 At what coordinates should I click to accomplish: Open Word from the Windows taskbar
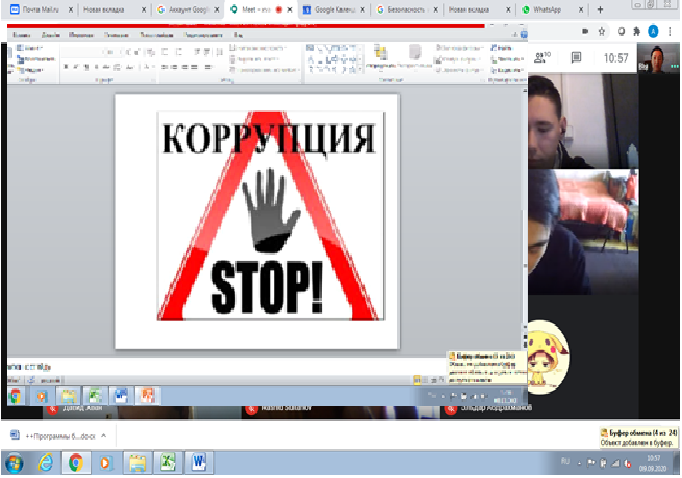pyautogui.click(x=198, y=463)
